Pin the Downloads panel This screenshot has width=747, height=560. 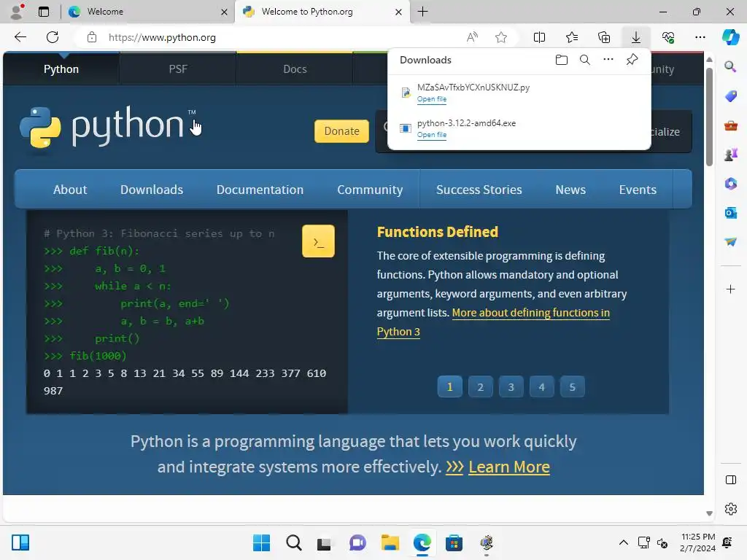[632, 60]
